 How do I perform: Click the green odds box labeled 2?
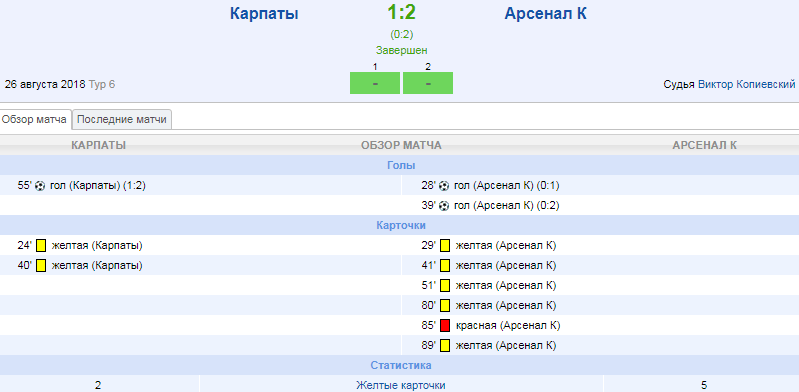click(428, 83)
